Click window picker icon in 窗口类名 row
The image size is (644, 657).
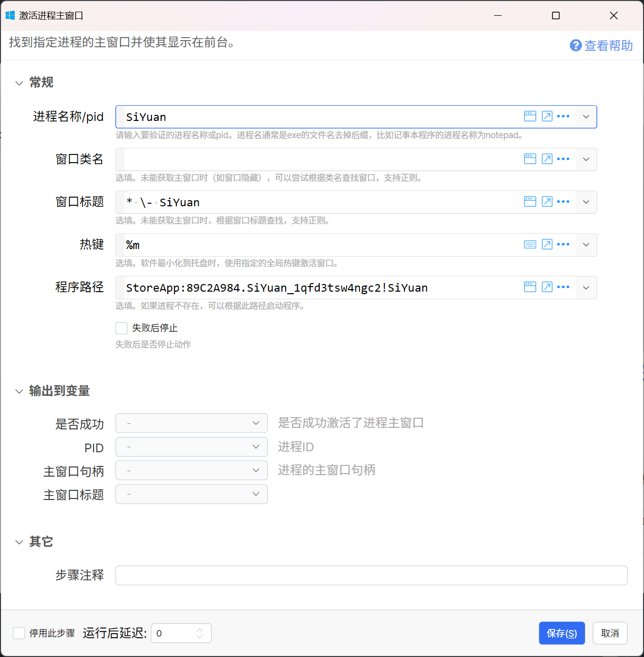point(530,159)
